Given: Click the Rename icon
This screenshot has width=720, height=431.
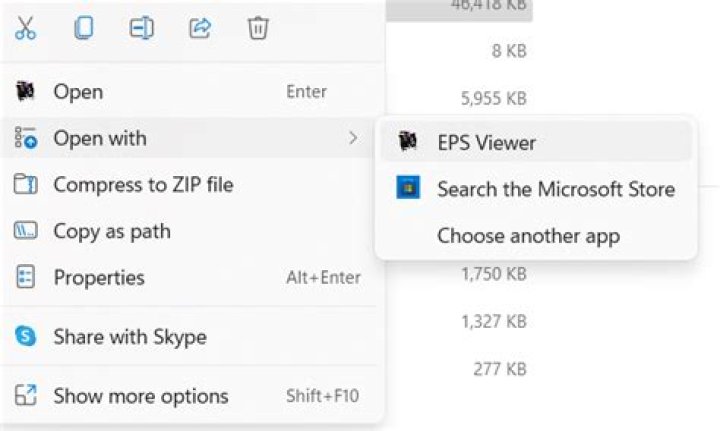Looking at the screenshot, I should pyautogui.click(x=141, y=29).
